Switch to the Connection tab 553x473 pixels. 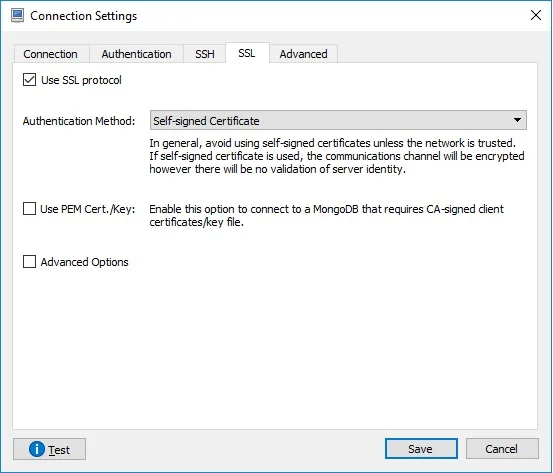click(x=51, y=54)
